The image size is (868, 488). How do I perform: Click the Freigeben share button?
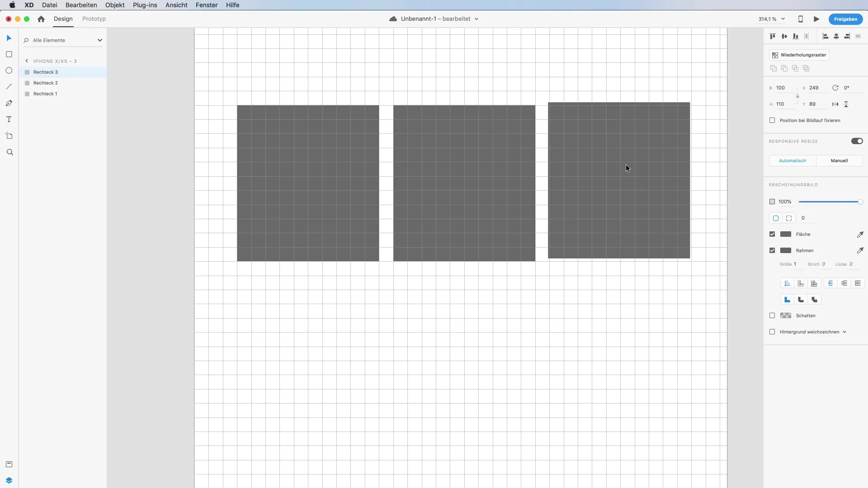tap(845, 19)
